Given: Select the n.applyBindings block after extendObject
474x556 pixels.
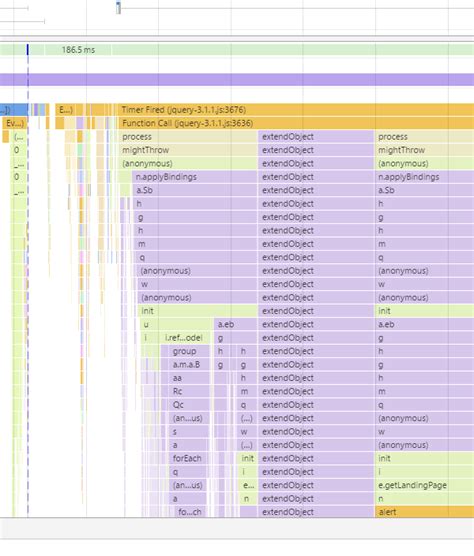Looking at the screenshot, I should pyautogui.click(x=425, y=177).
